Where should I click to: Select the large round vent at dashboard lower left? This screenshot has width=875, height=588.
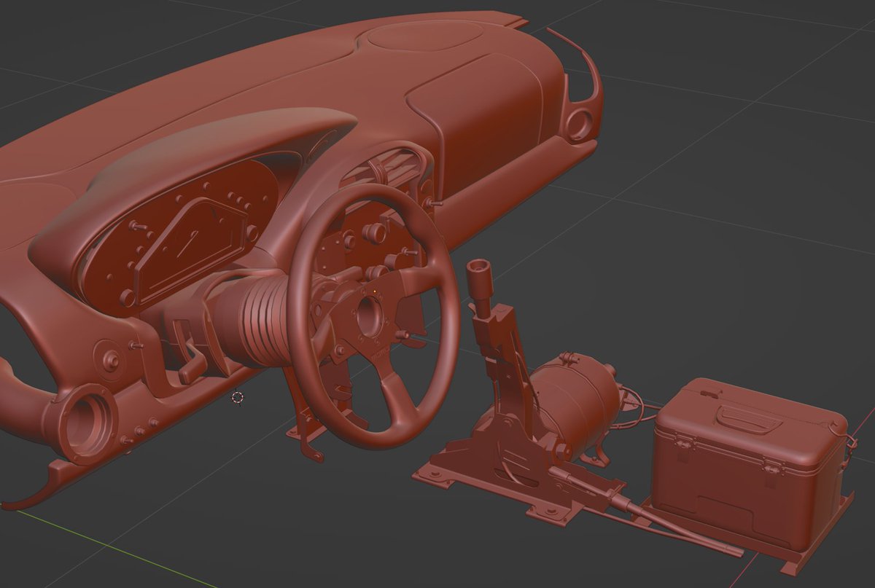tap(87, 425)
